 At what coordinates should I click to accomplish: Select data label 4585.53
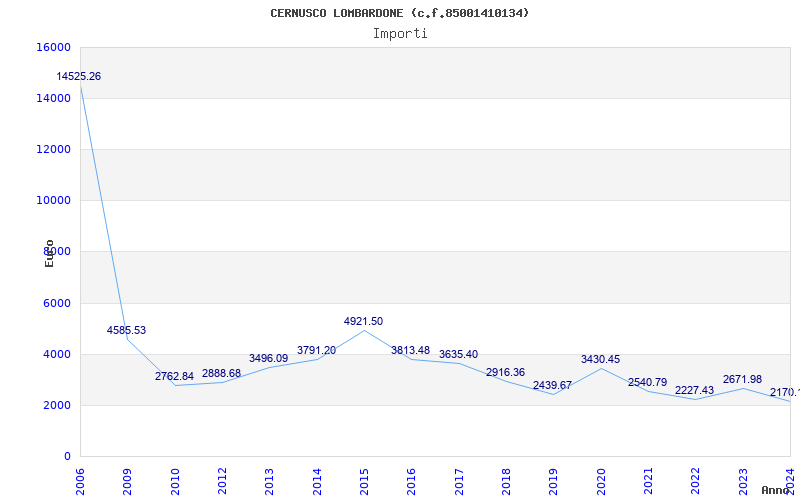click(126, 330)
